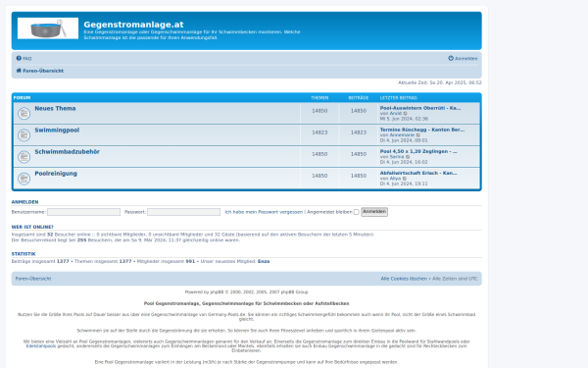This screenshot has height=368, width=588.
Task: Click the LETZTER BEITRAG column header
Action: 399,97
